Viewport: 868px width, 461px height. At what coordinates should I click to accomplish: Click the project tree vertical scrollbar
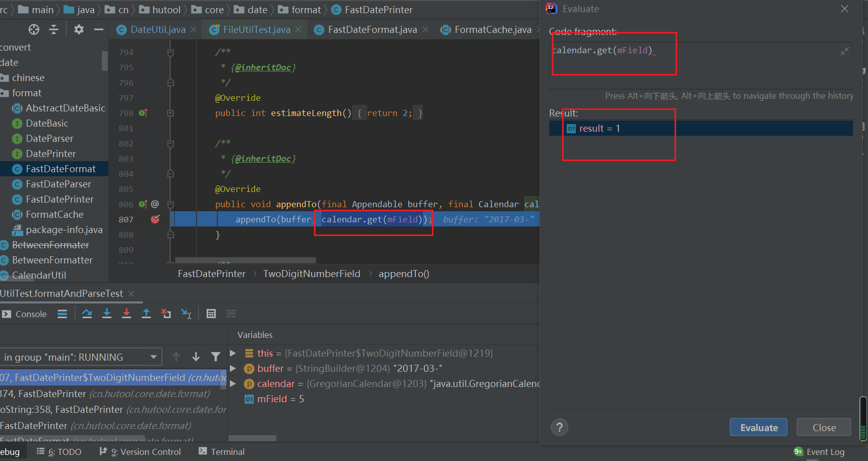coord(105,61)
